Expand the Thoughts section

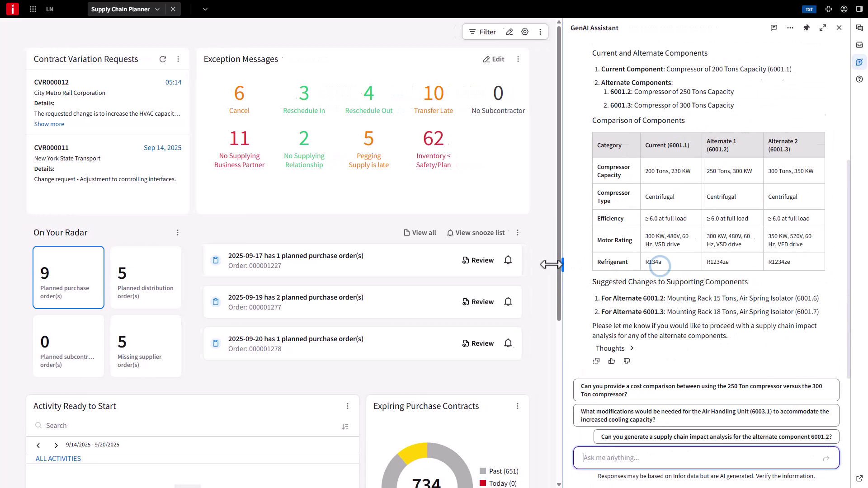click(x=615, y=348)
